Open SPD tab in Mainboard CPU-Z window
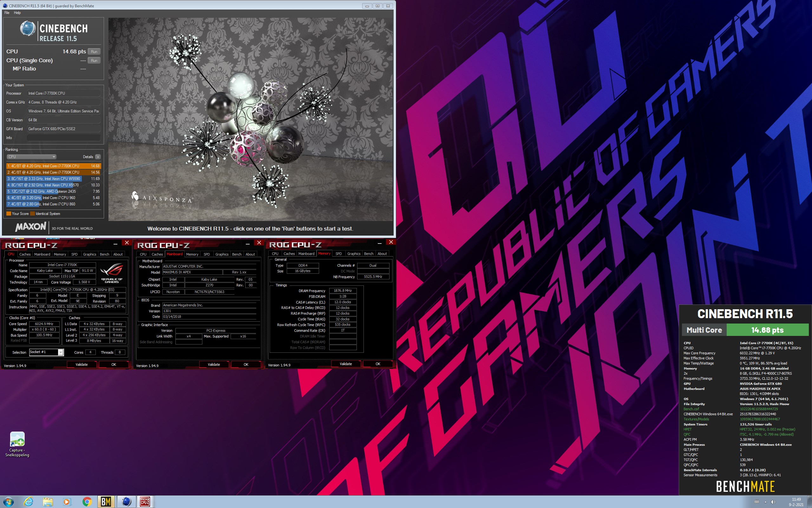 click(207, 254)
